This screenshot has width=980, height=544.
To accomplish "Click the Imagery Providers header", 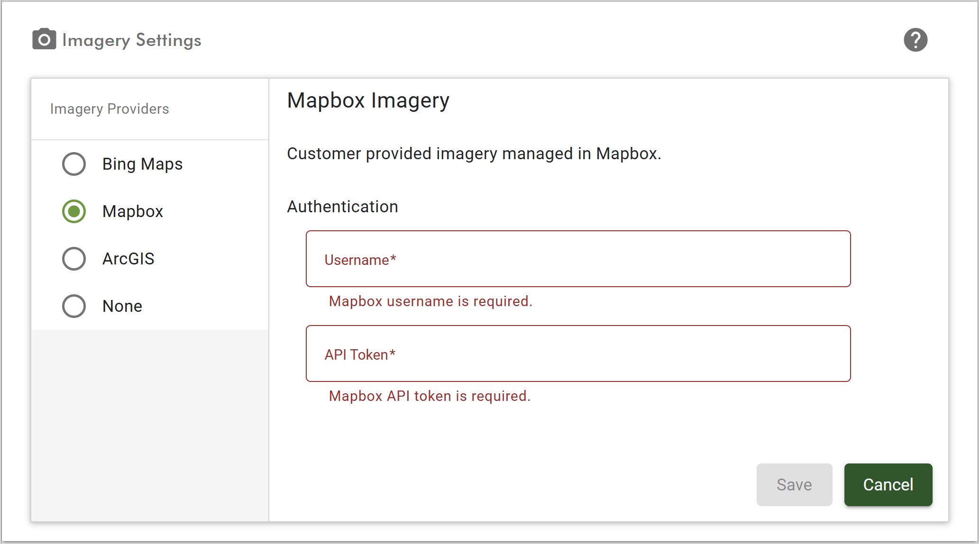I will pos(110,109).
